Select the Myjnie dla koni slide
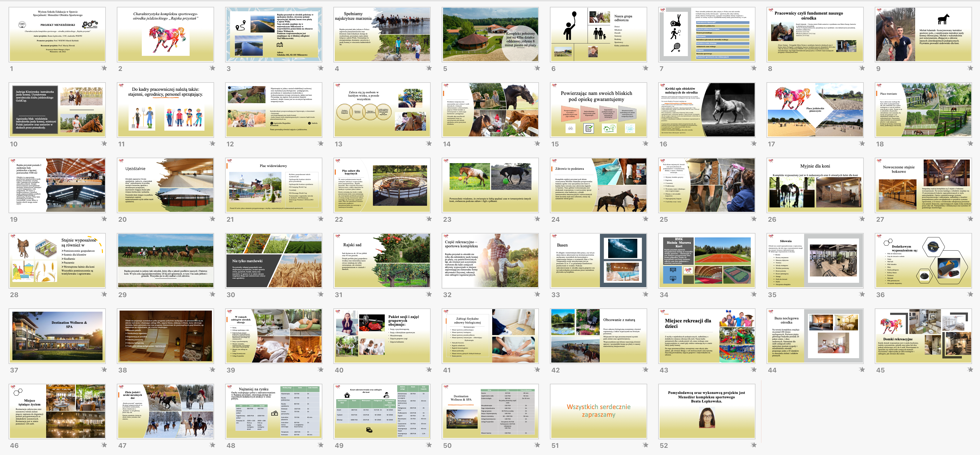 coord(815,185)
